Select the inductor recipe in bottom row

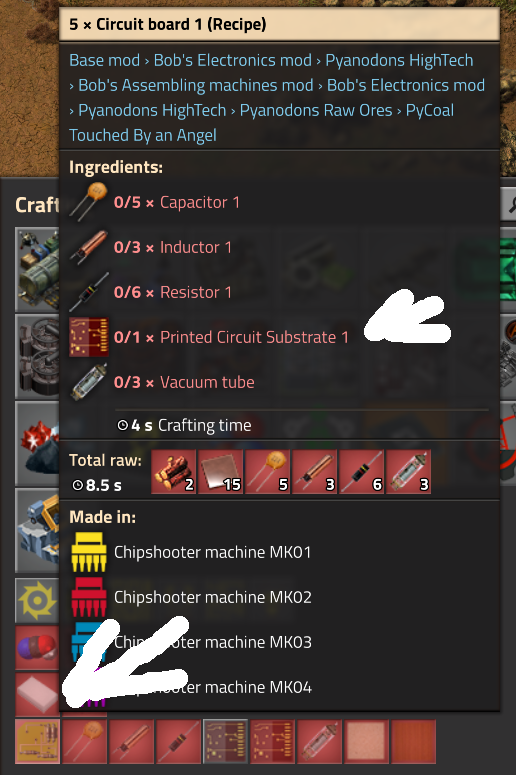coord(131,741)
